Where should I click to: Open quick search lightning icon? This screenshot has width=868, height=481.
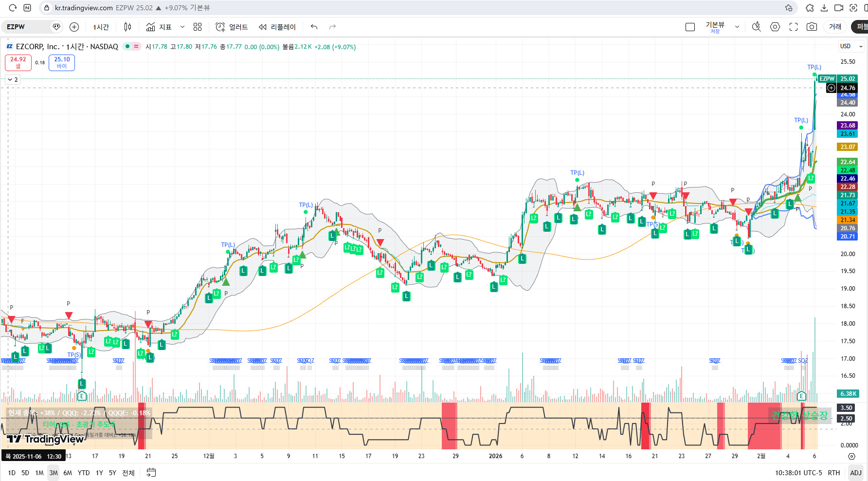(x=756, y=27)
